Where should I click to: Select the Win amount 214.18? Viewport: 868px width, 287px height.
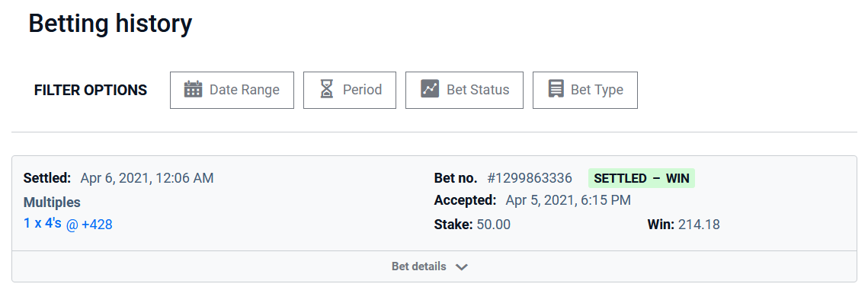point(699,225)
